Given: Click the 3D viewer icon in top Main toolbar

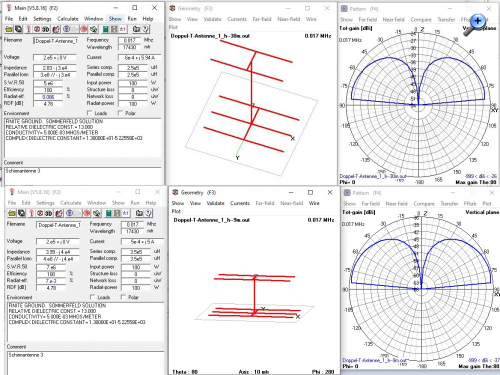Looking at the screenshot, I should click(46, 29).
